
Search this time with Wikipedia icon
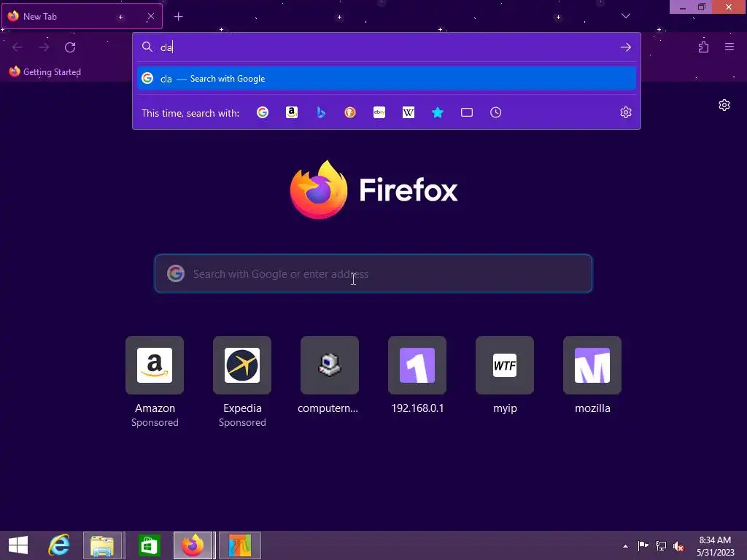pos(409,112)
